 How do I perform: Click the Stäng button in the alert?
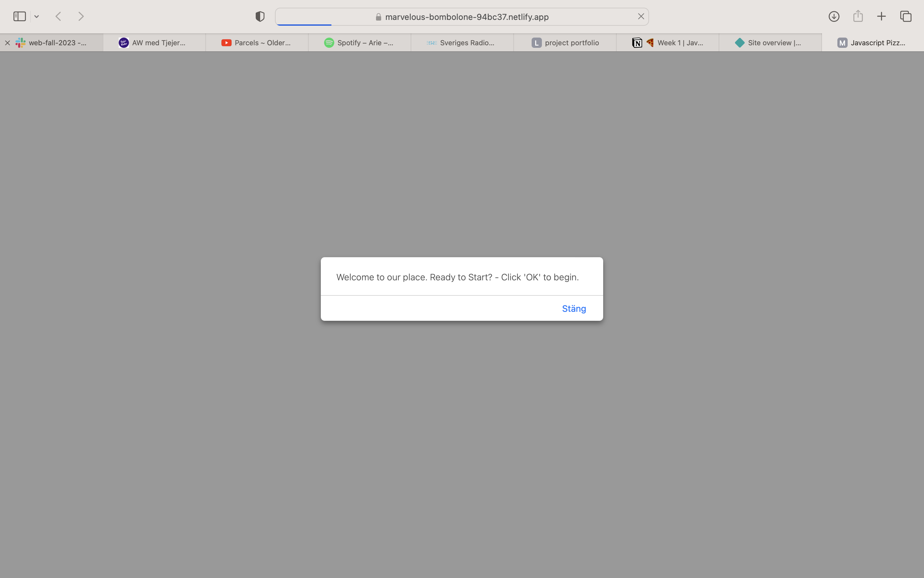pyautogui.click(x=574, y=309)
